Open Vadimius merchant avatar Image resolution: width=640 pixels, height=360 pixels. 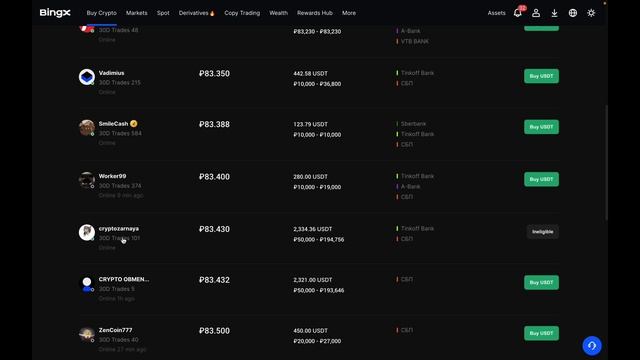coord(87,77)
